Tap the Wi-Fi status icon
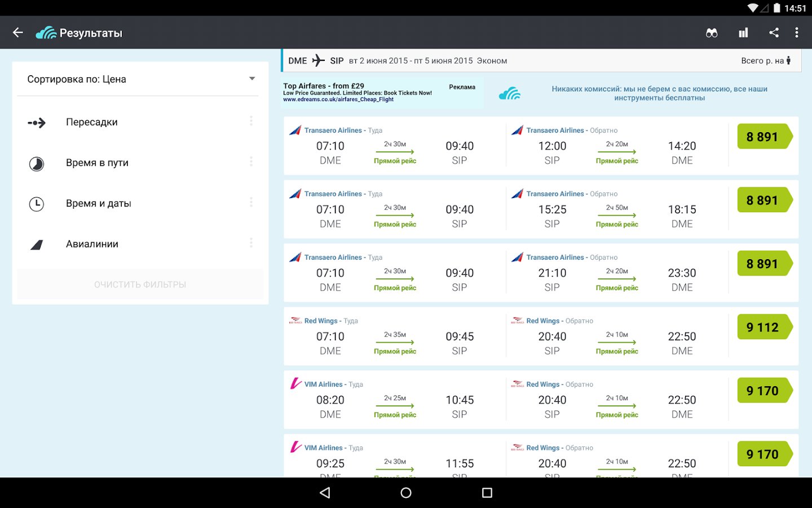 753,8
